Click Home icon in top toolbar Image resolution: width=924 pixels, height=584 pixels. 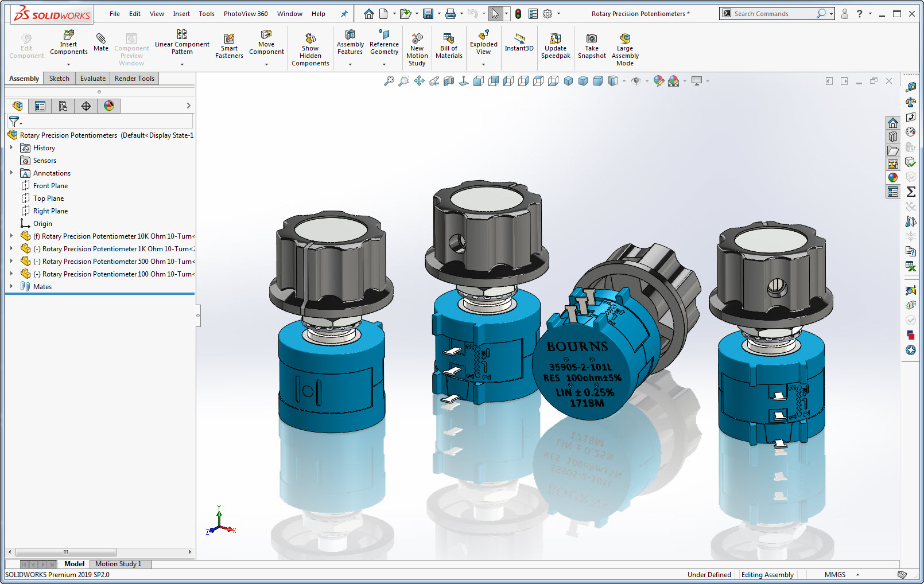[x=369, y=14]
